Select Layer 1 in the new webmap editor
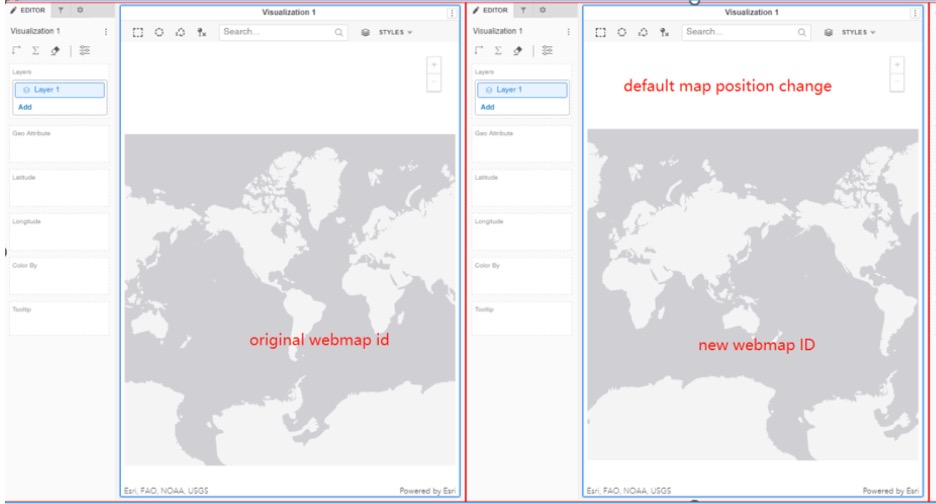 tap(520, 90)
